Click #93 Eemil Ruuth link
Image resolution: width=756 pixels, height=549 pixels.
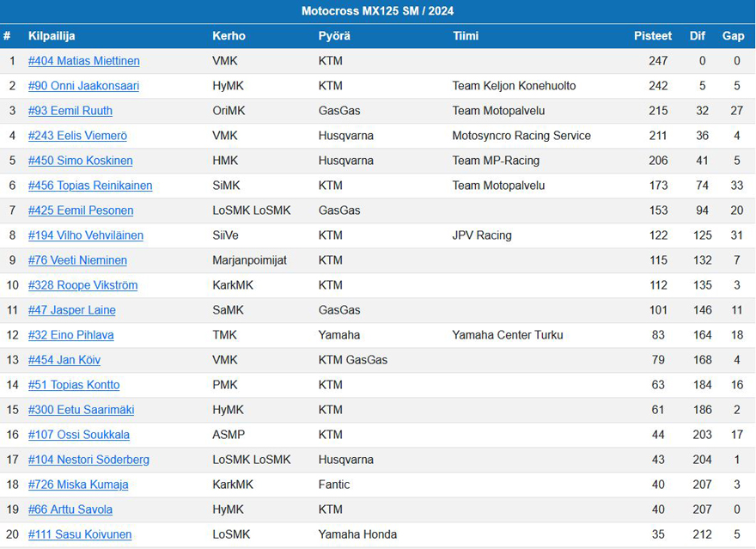click(70, 111)
